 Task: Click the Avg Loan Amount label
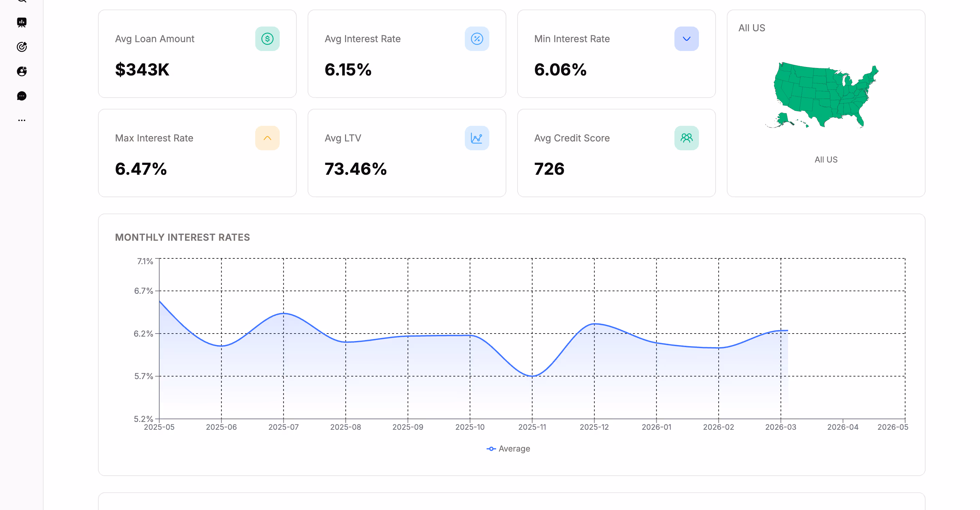point(154,39)
